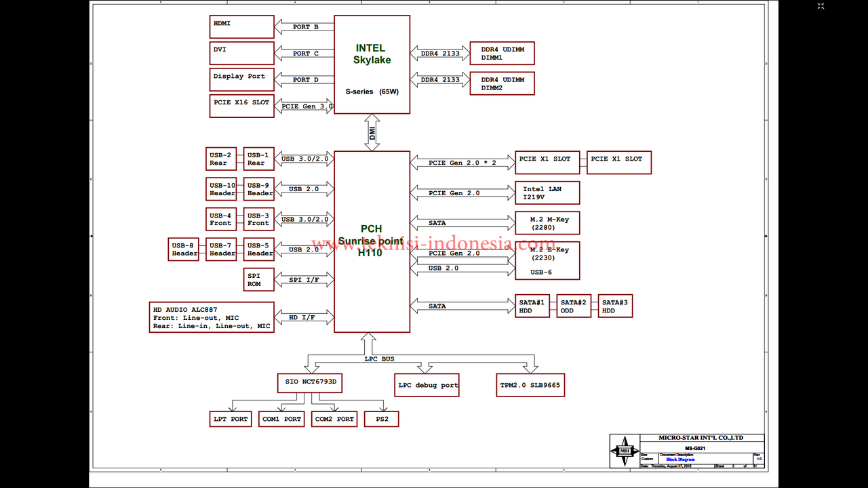Select the USB-5 Header block

(259, 249)
